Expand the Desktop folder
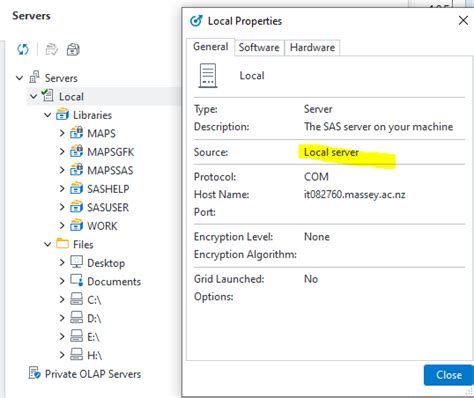 (x=62, y=263)
